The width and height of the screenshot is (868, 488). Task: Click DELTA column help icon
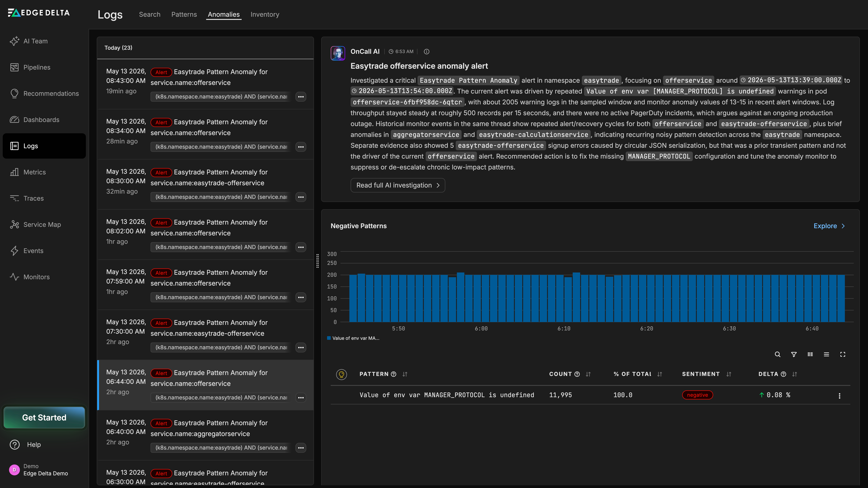(783, 374)
